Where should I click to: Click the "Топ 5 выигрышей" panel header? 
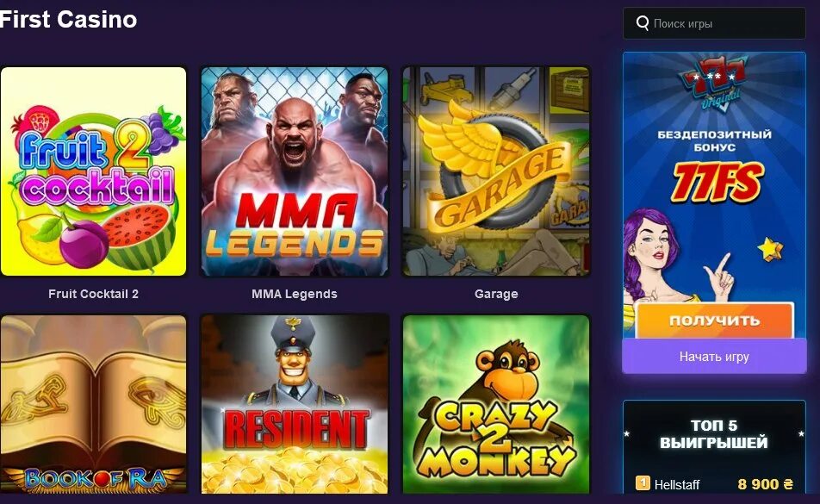(x=714, y=433)
